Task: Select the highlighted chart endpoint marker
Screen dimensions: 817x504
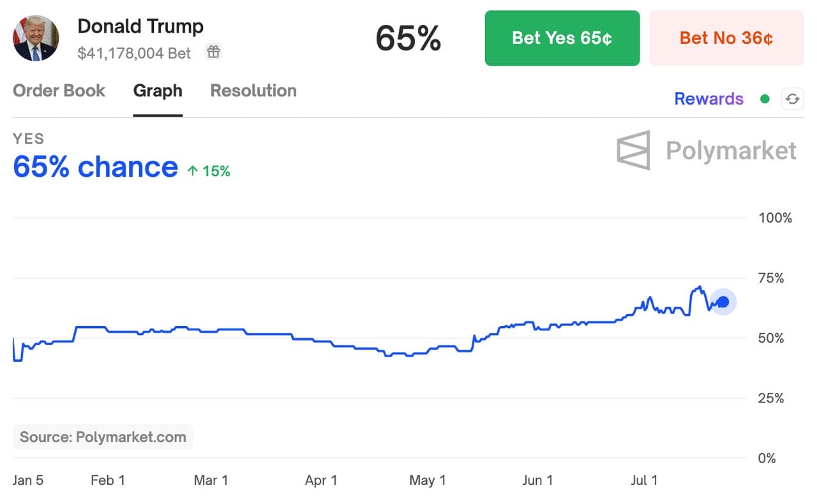Action: (x=723, y=302)
